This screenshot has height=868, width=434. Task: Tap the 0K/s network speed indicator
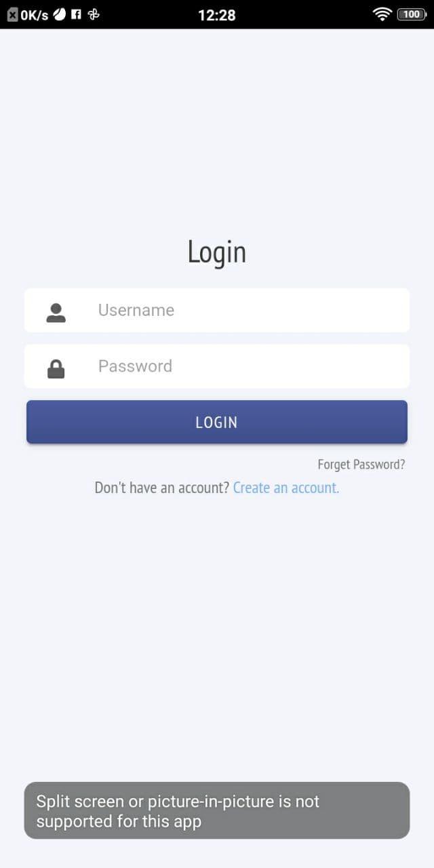[35, 15]
